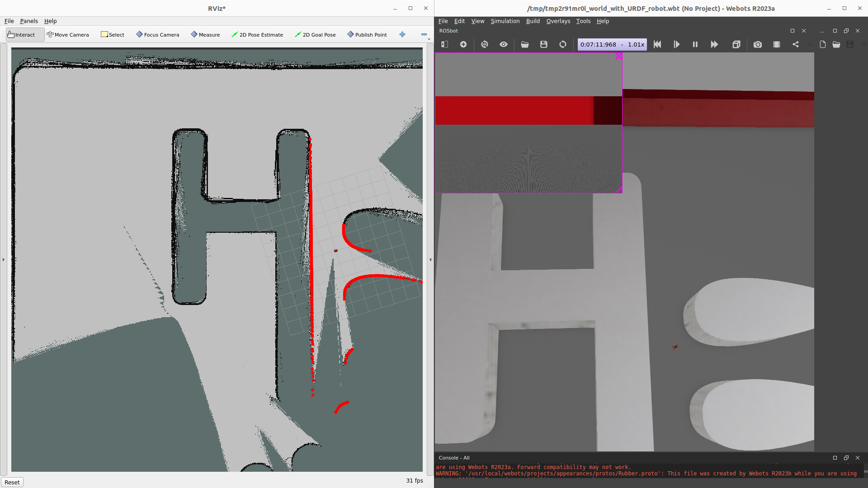This screenshot has height=488, width=868.
Task: Activate the Publish Point tool
Action: 367,34
